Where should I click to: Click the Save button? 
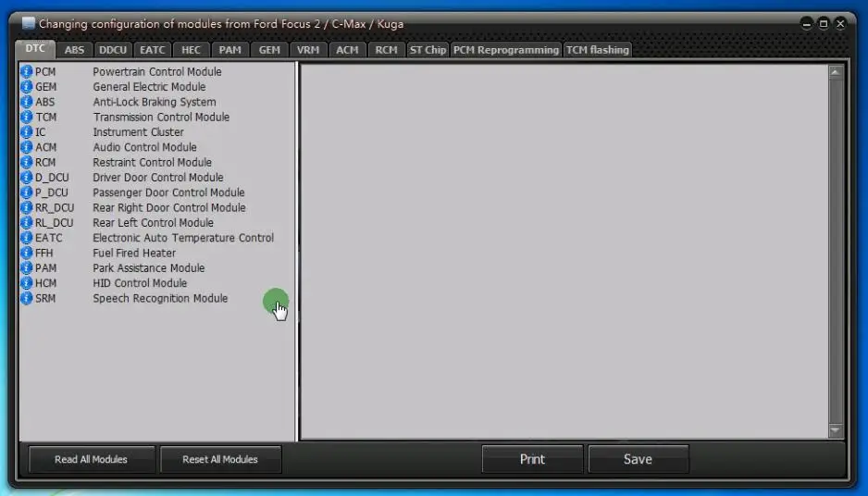click(x=638, y=459)
